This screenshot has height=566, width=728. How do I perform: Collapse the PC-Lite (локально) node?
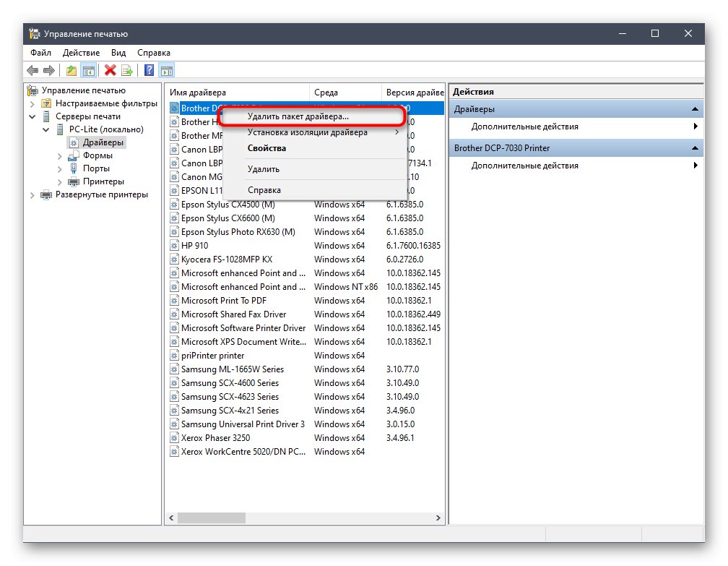pos(45,129)
